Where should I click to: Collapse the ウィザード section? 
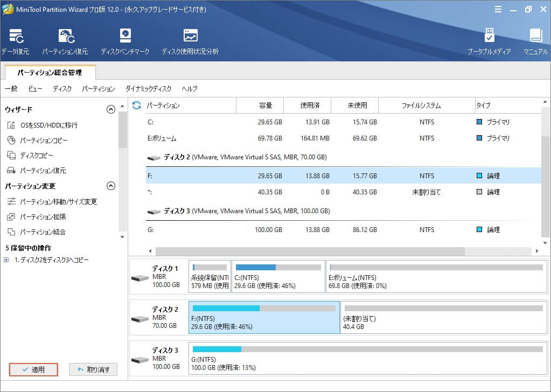111,109
